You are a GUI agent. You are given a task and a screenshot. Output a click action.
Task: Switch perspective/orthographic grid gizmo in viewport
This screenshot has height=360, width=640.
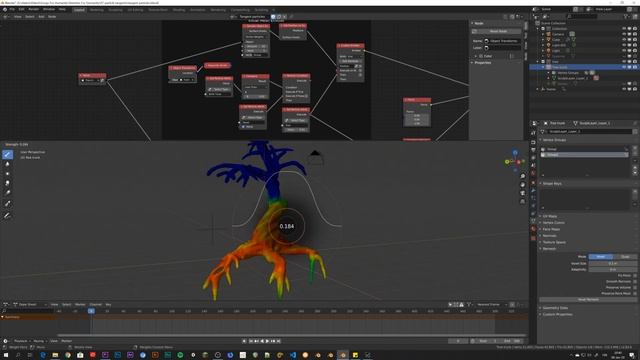tap(522, 202)
